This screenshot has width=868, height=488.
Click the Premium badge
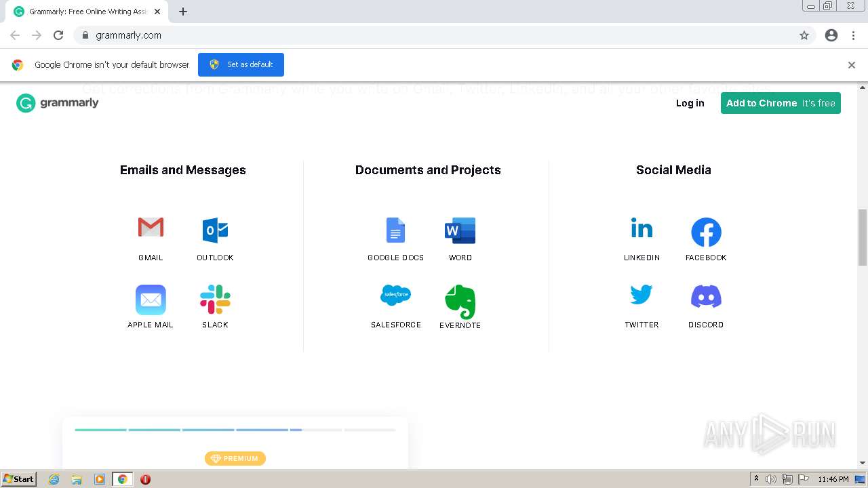(x=235, y=459)
